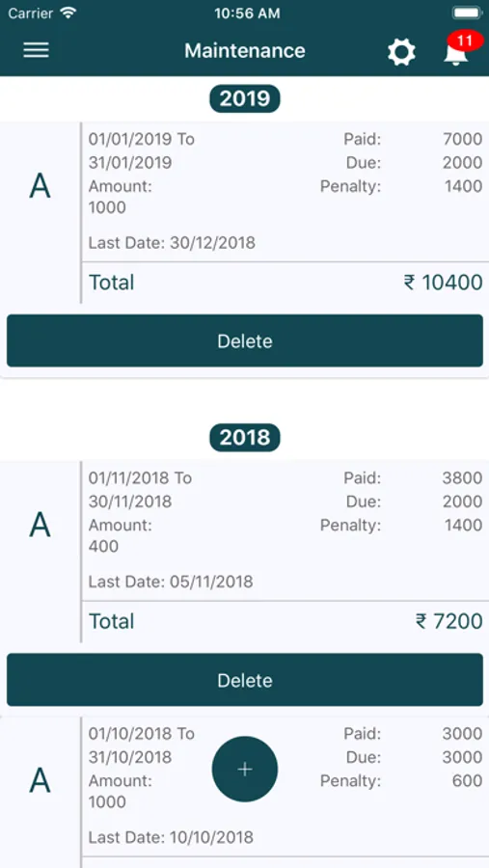Select the A avatar of October 2018 entry

pos(40,780)
